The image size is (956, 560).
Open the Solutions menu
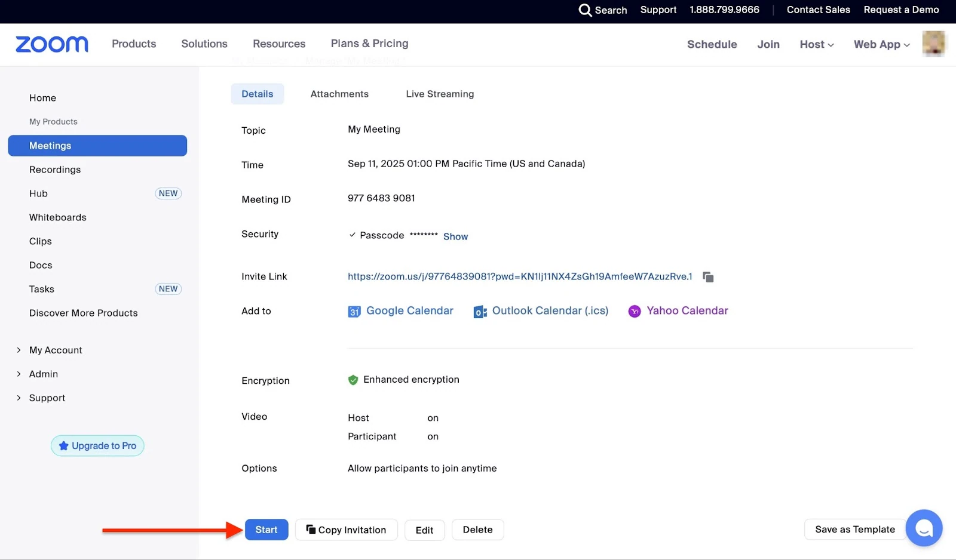click(x=204, y=44)
